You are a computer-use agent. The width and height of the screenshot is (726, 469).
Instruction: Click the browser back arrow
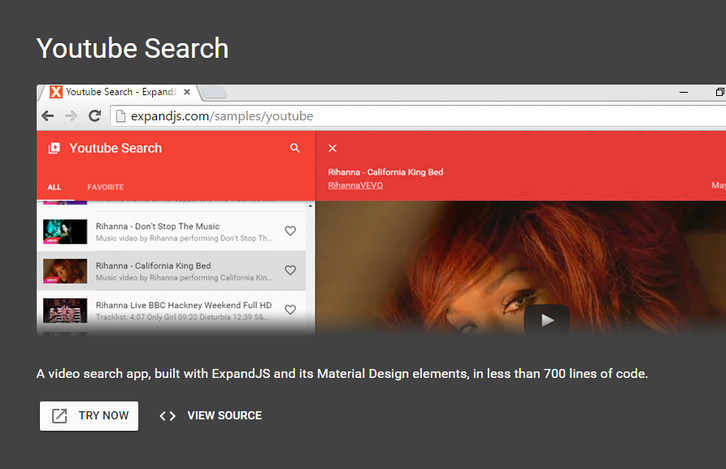(x=47, y=116)
